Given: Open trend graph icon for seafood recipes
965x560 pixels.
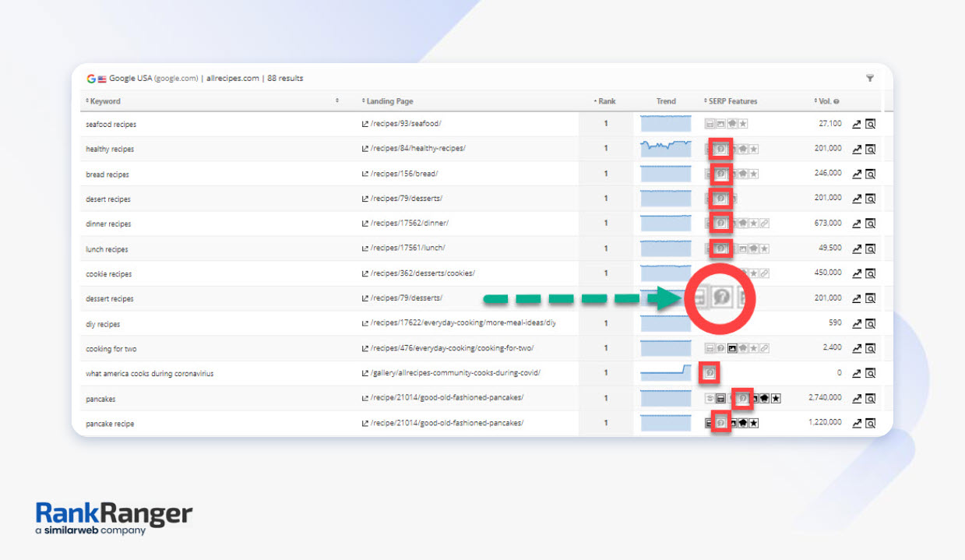Looking at the screenshot, I should [857, 124].
